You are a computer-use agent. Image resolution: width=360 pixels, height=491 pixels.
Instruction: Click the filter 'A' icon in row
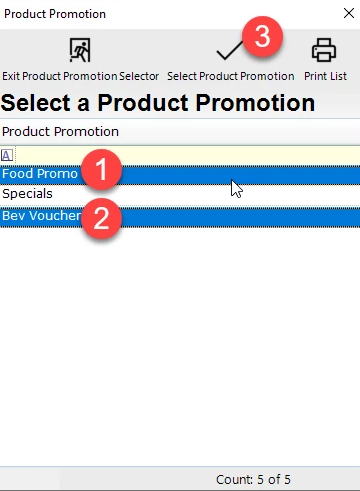click(7, 155)
